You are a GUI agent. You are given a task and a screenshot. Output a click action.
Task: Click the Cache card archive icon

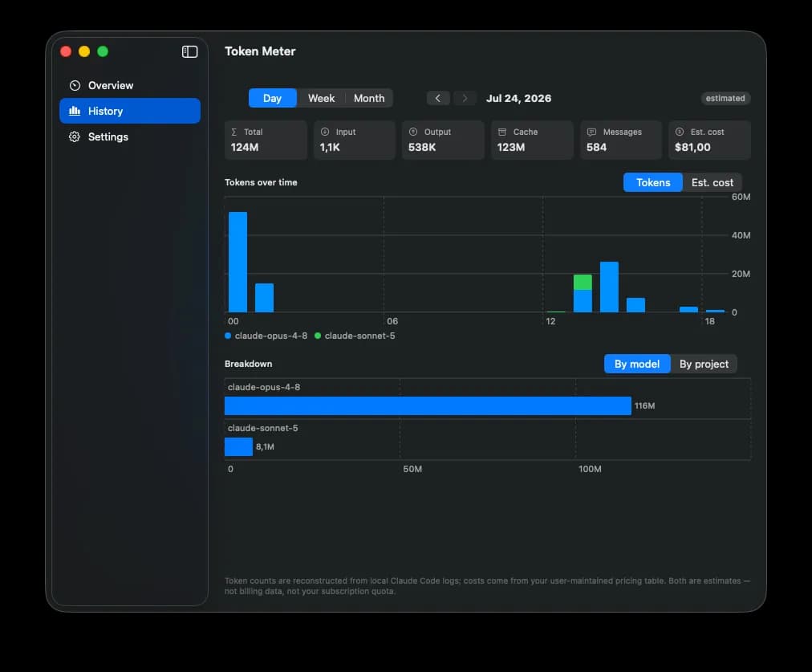point(501,132)
